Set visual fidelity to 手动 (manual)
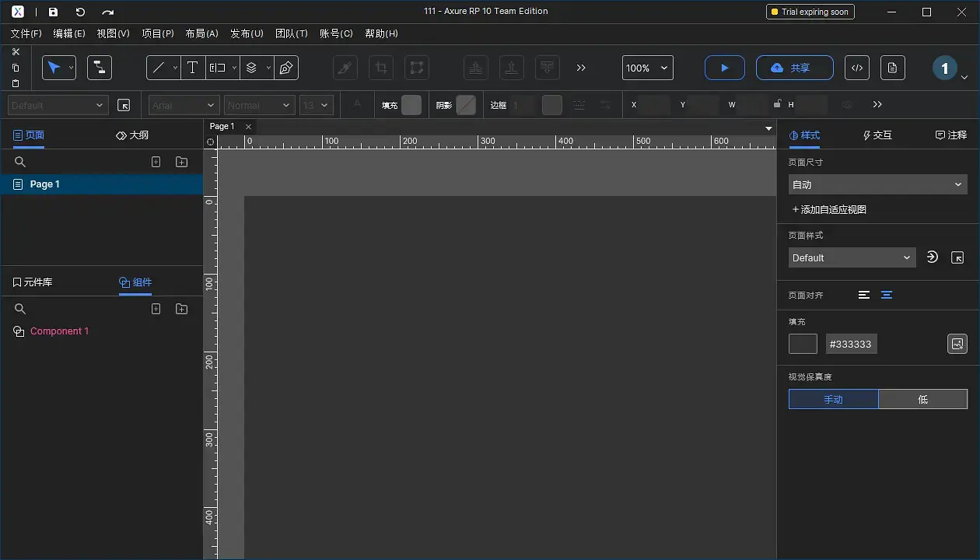The width and height of the screenshot is (980, 560). pyautogui.click(x=833, y=399)
